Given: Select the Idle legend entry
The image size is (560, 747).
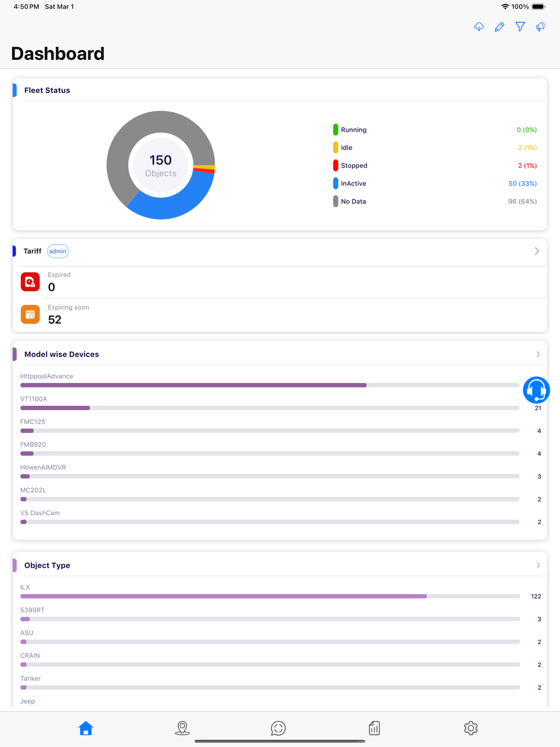Looking at the screenshot, I should (x=435, y=147).
